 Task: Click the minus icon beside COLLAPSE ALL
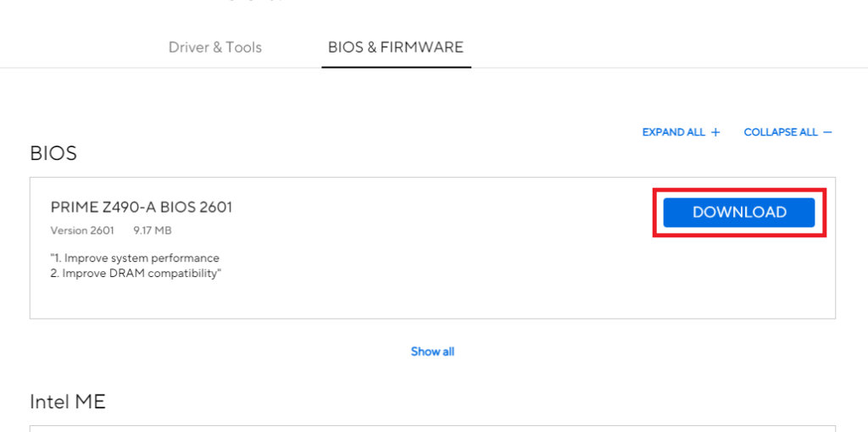tap(827, 132)
